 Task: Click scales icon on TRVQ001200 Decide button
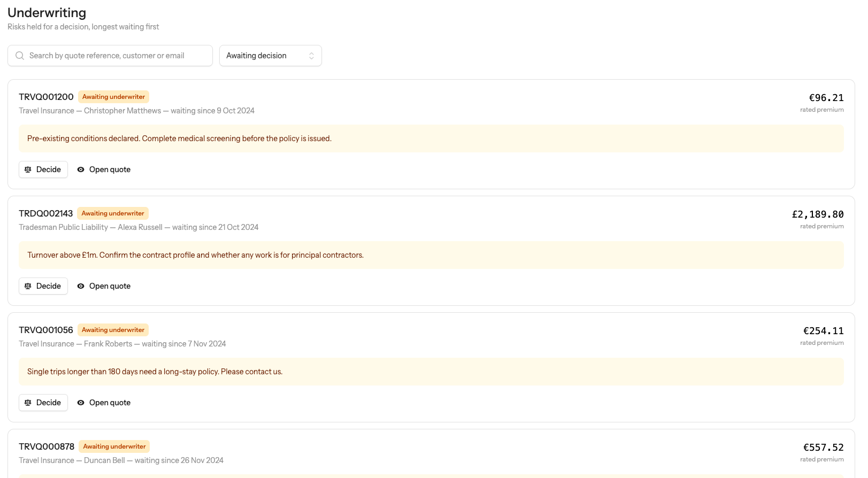(28, 169)
